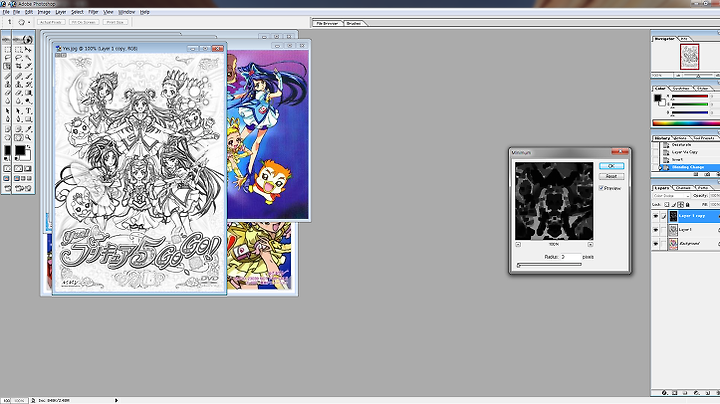Click Reset in the Minimum dialog
Screen dimensions: 720x404
611,176
